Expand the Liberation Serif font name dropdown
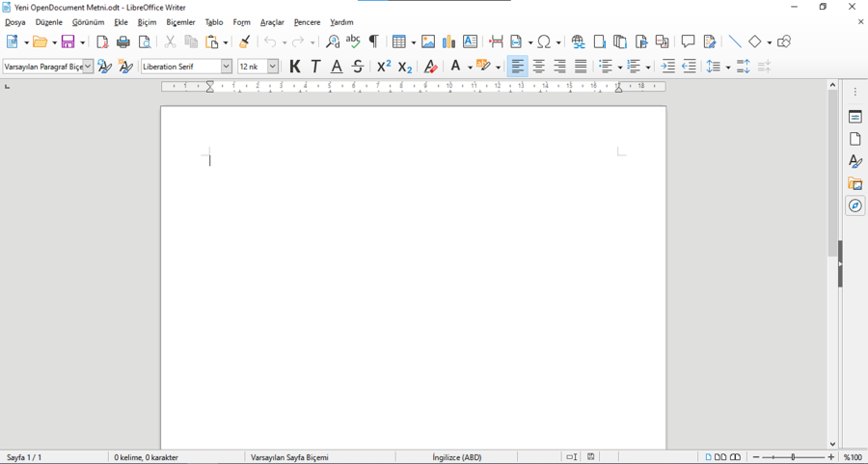 (x=227, y=67)
